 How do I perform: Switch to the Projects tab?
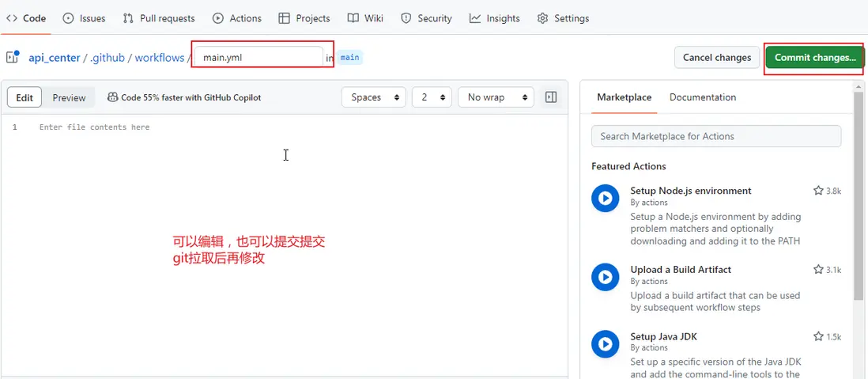tap(304, 18)
